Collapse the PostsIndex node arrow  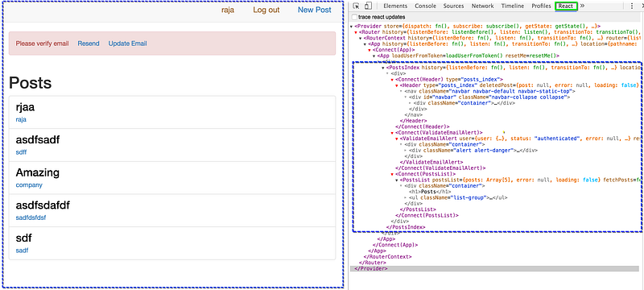[x=383, y=68]
